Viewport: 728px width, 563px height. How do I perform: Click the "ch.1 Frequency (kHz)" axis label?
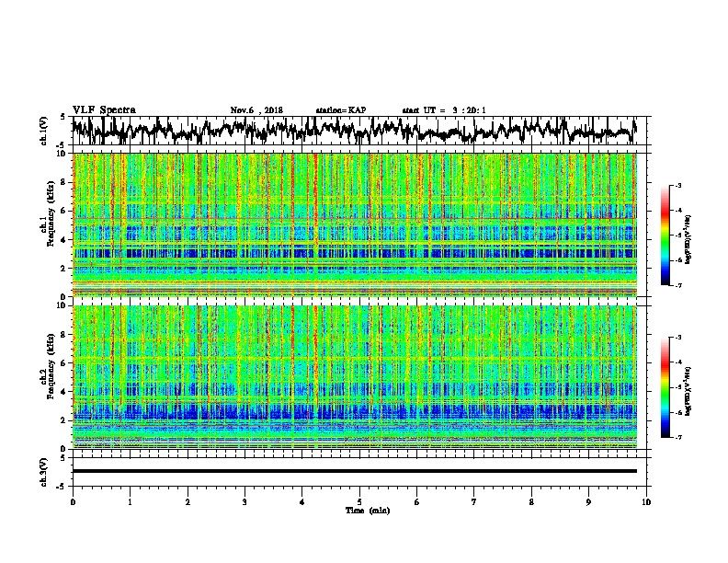pos(46,214)
